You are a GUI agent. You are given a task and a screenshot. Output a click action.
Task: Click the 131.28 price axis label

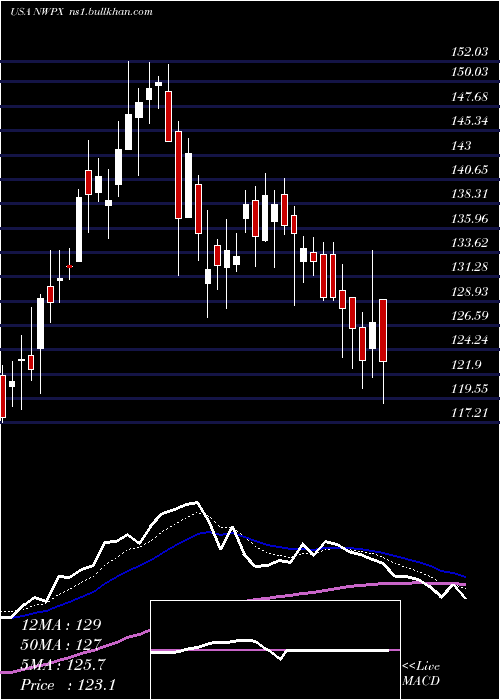[469, 267]
